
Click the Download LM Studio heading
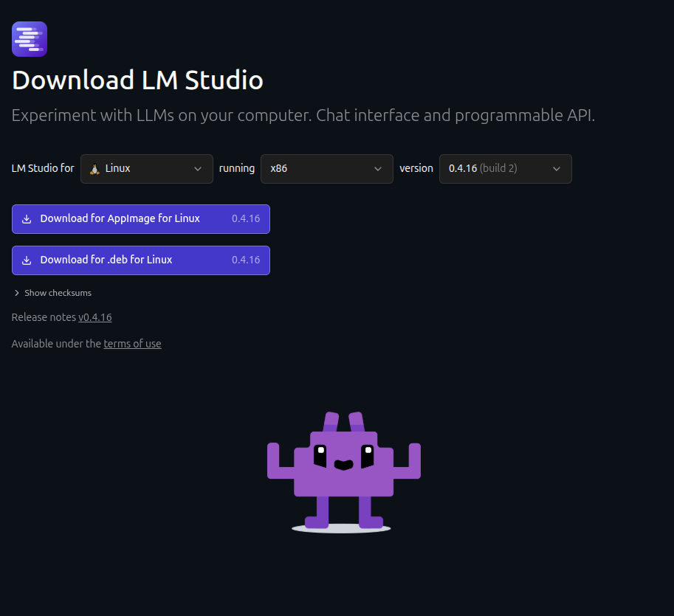(x=137, y=80)
